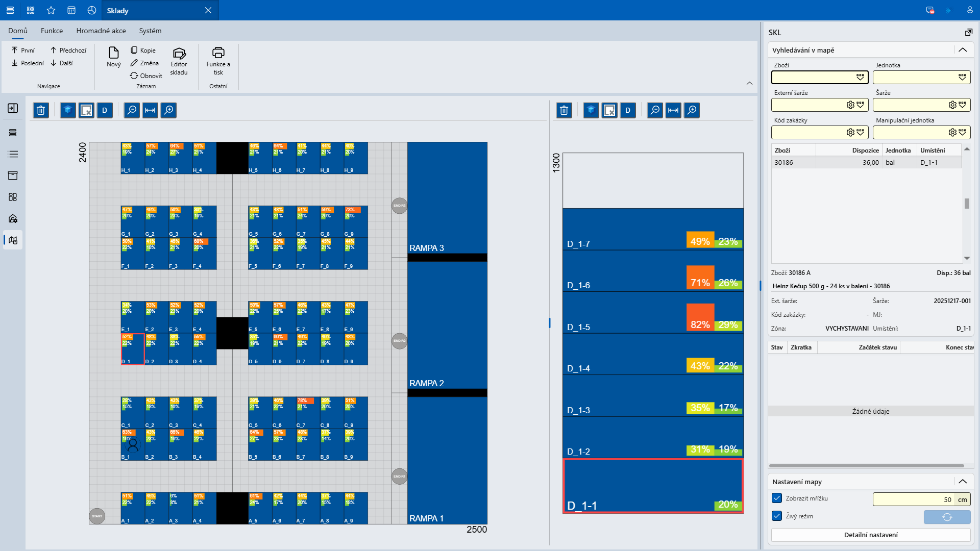Click the user account icon
Viewport: 980px width, 551px height.
[970, 10]
